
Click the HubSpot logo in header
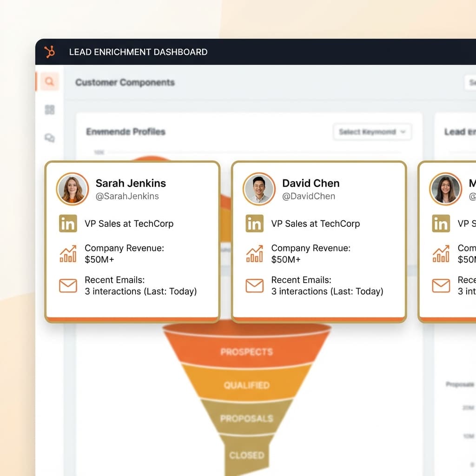point(49,52)
